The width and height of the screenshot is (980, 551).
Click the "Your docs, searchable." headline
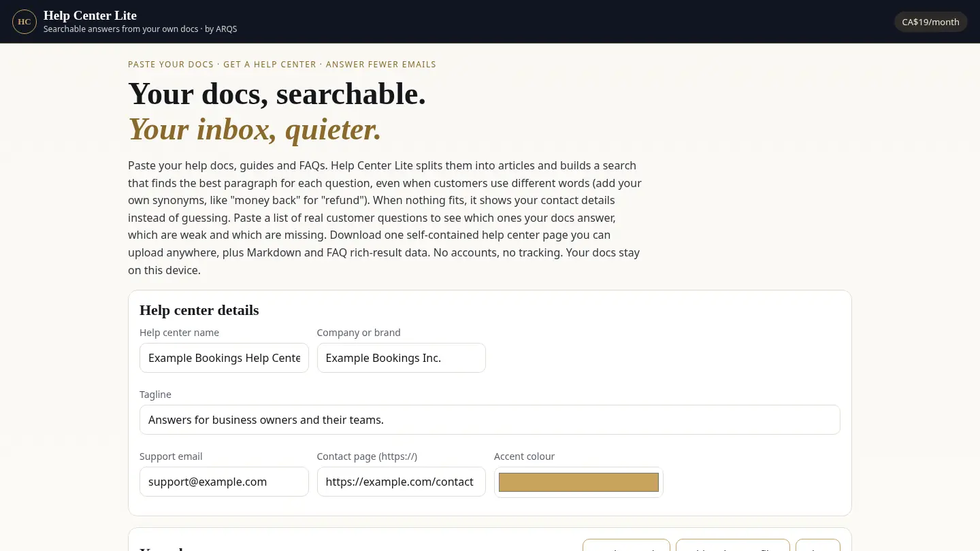(277, 94)
